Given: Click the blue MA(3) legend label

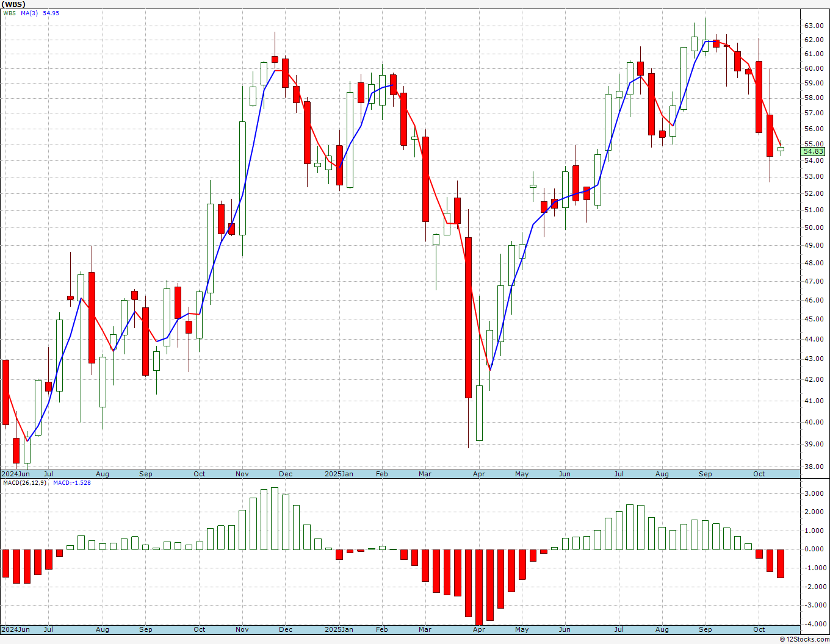Looking at the screenshot, I should point(30,13).
